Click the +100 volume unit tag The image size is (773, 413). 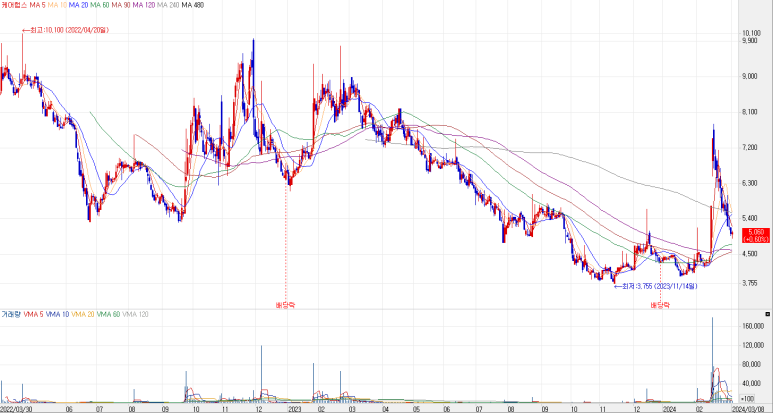[749, 399]
